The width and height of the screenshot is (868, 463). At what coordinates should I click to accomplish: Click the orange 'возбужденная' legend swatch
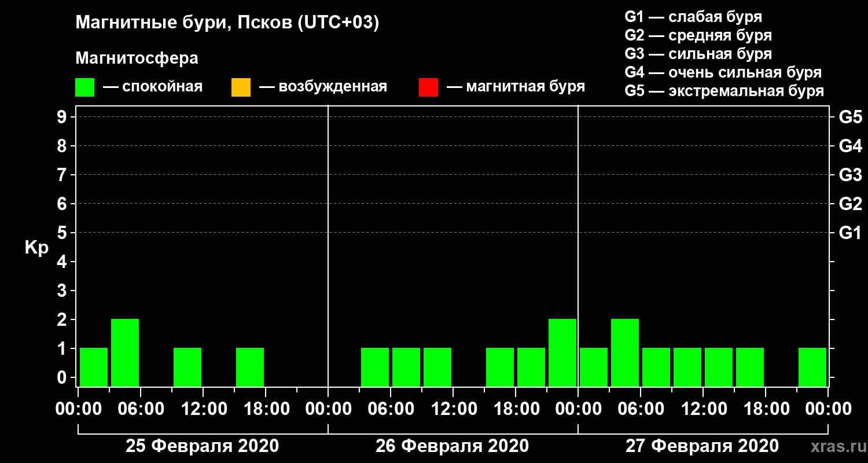click(x=241, y=87)
